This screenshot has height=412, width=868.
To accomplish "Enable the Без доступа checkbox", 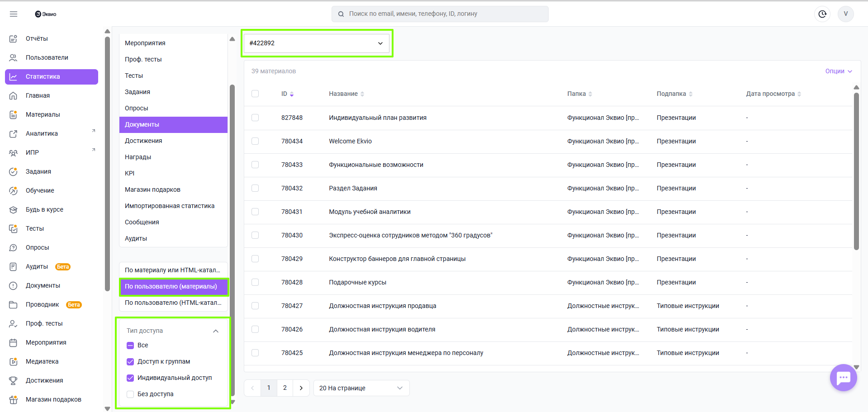I will (x=130, y=394).
